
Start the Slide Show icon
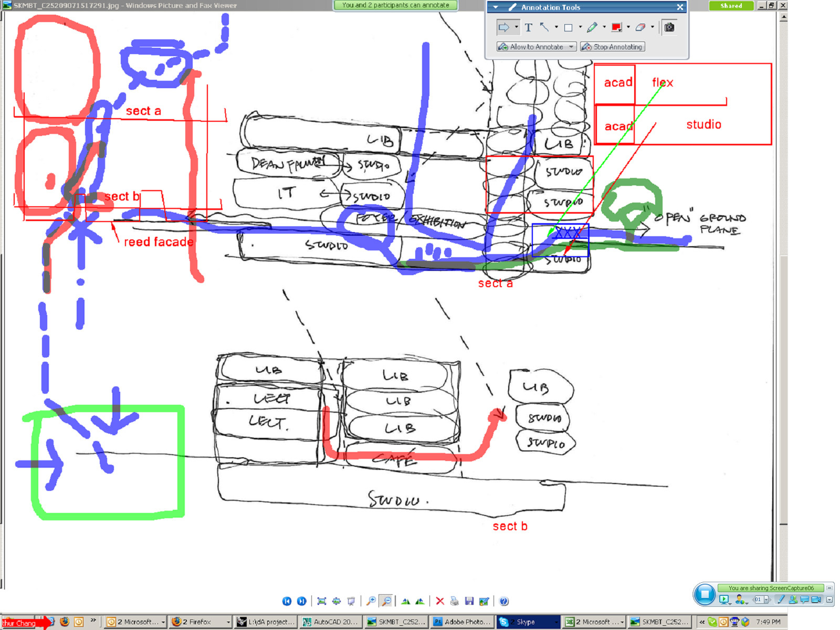pyautogui.click(x=351, y=601)
